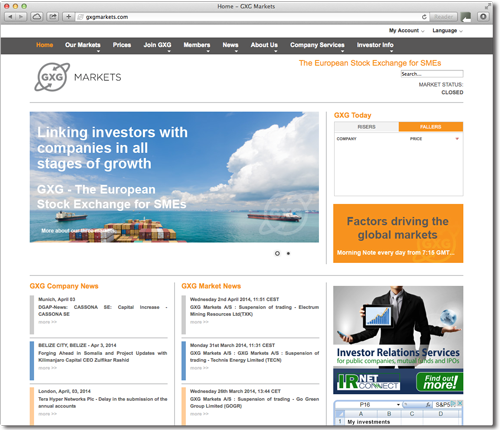Click the Safari back navigation arrow
500x430 pixels.
point(10,17)
